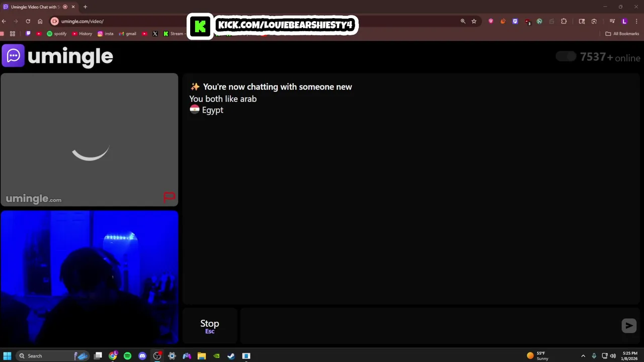Open File Explorer from the taskbar
Screen dimensions: 644x362
click(201, 356)
